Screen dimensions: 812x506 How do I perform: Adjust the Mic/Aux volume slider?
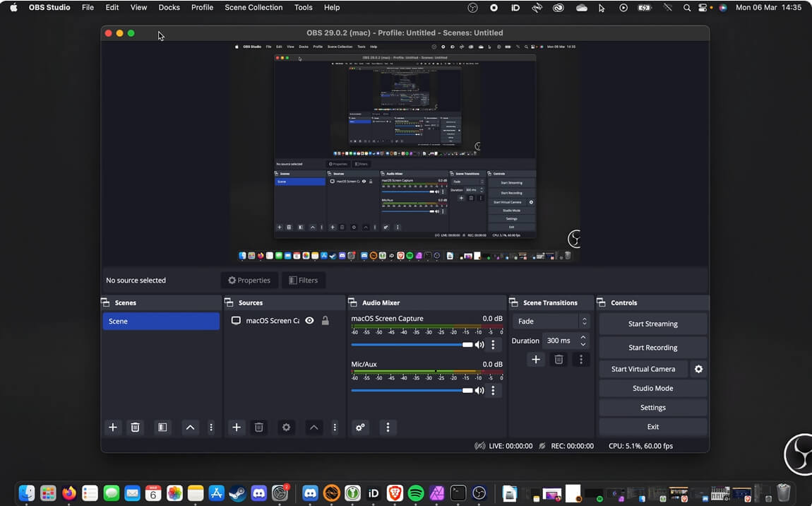click(x=412, y=390)
